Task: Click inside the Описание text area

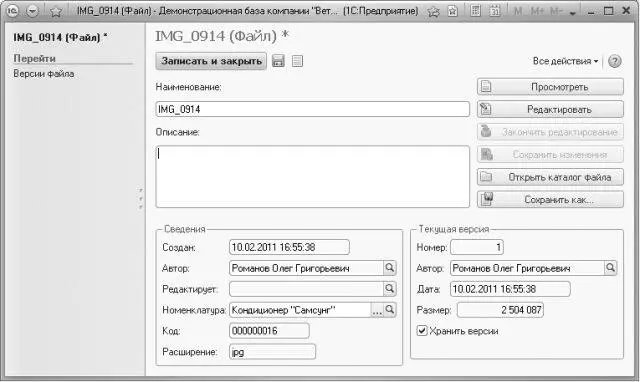Action: 313,177
